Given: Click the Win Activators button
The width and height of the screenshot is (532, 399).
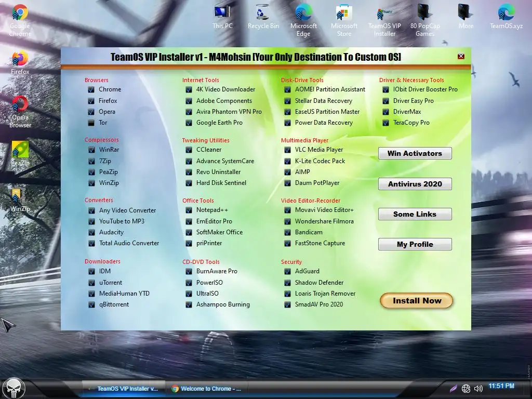Looking at the screenshot, I should coord(415,153).
